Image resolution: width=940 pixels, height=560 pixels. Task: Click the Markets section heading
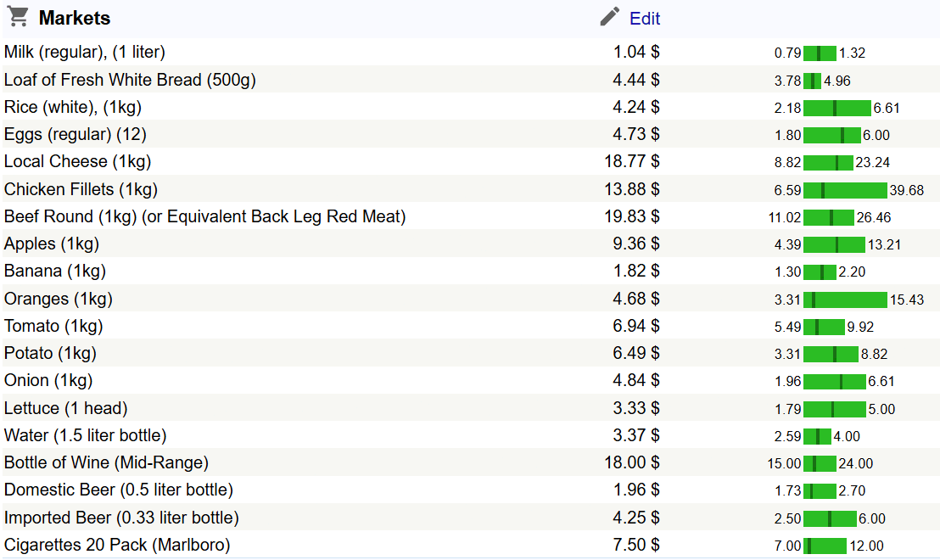click(75, 19)
